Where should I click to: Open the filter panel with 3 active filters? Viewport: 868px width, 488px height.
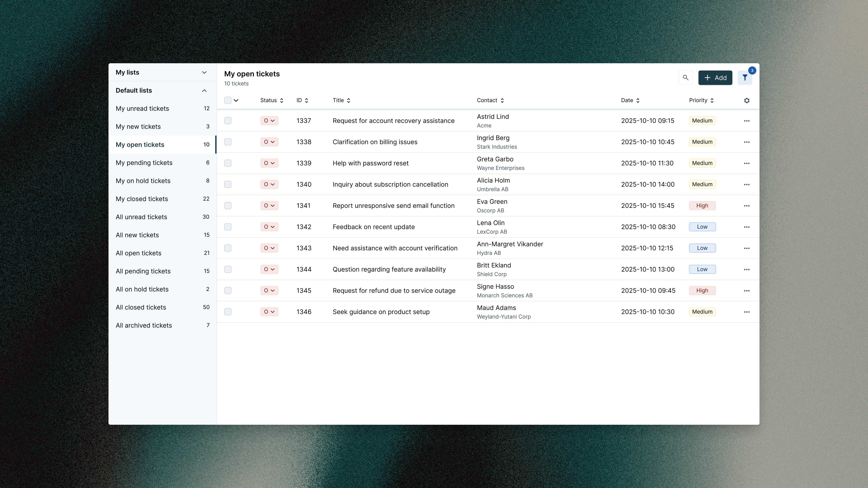tap(745, 77)
